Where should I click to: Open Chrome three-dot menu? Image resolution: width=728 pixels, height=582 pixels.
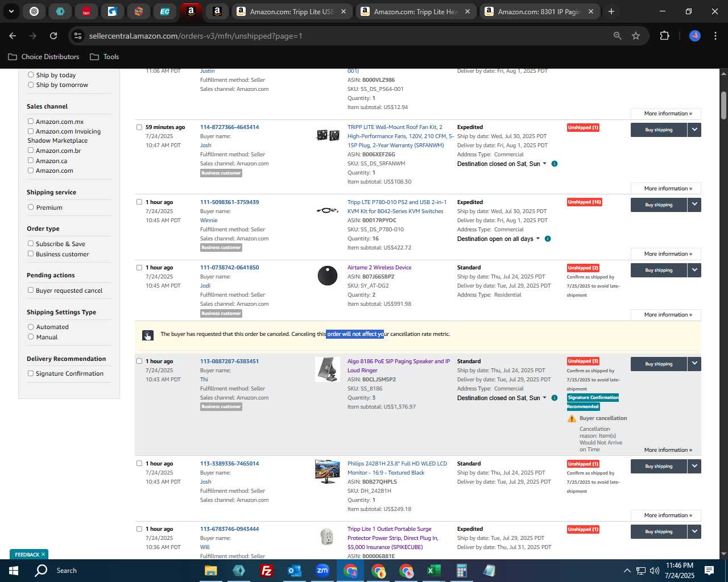point(714,36)
